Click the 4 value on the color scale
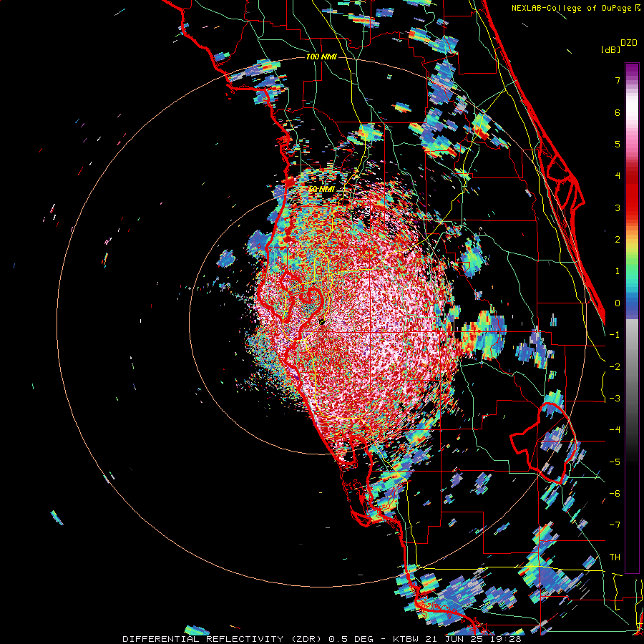Viewport: 644px width, 644px height. point(618,176)
